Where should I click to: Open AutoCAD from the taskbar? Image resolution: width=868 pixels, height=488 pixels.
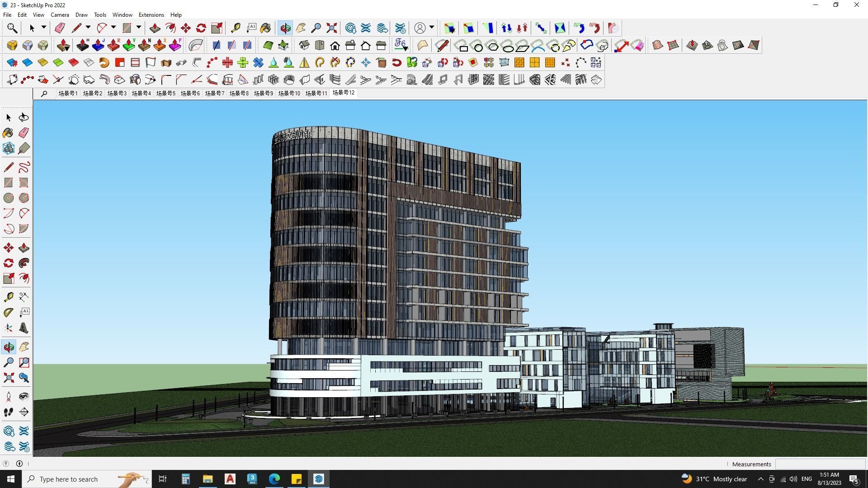[x=230, y=479]
